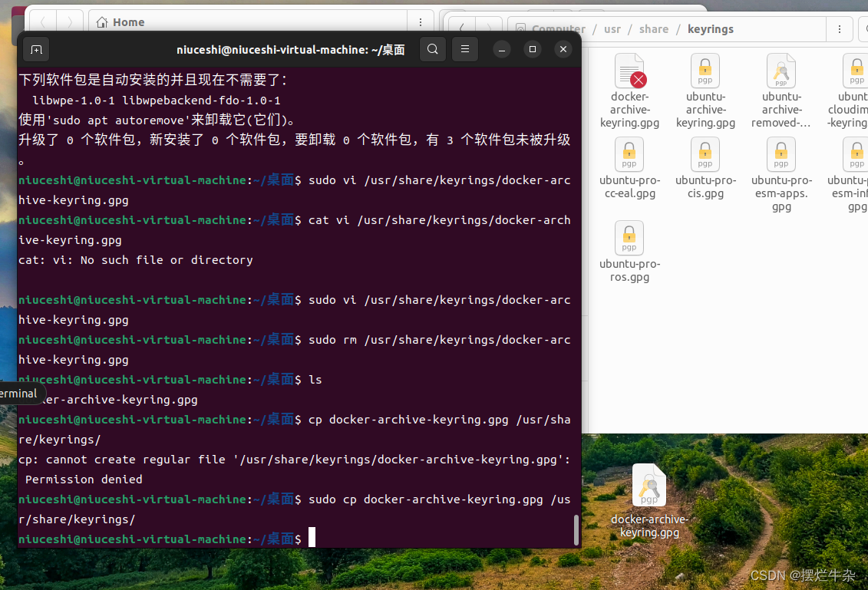
Task: Select the ubuntu-pro-ros.gpg keyring icon
Action: click(x=629, y=239)
